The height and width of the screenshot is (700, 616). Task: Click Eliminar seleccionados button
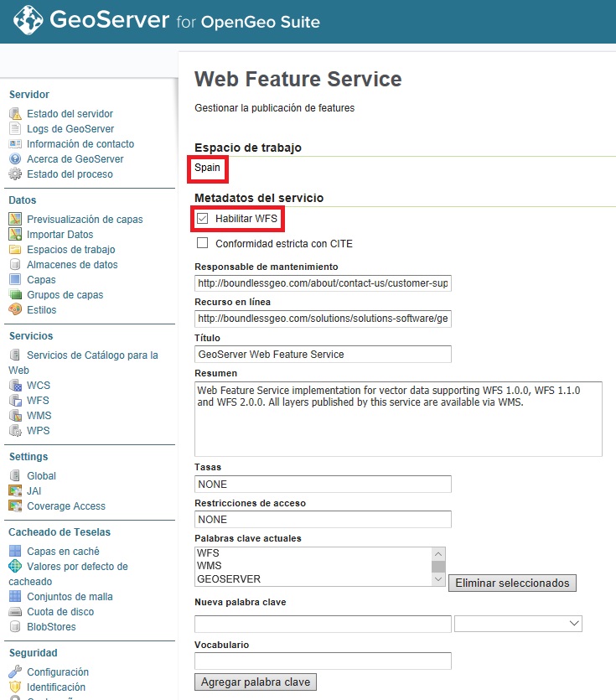click(x=512, y=583)
